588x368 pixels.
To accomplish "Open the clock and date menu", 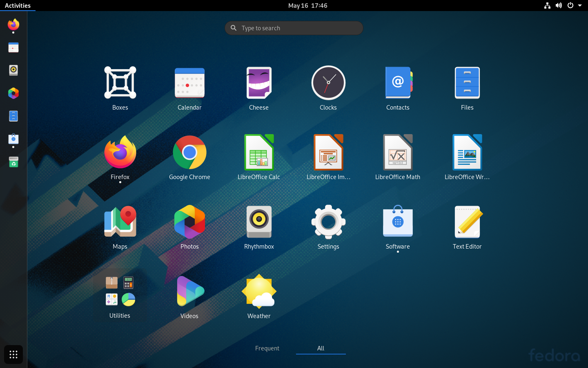I will (307, 5).
